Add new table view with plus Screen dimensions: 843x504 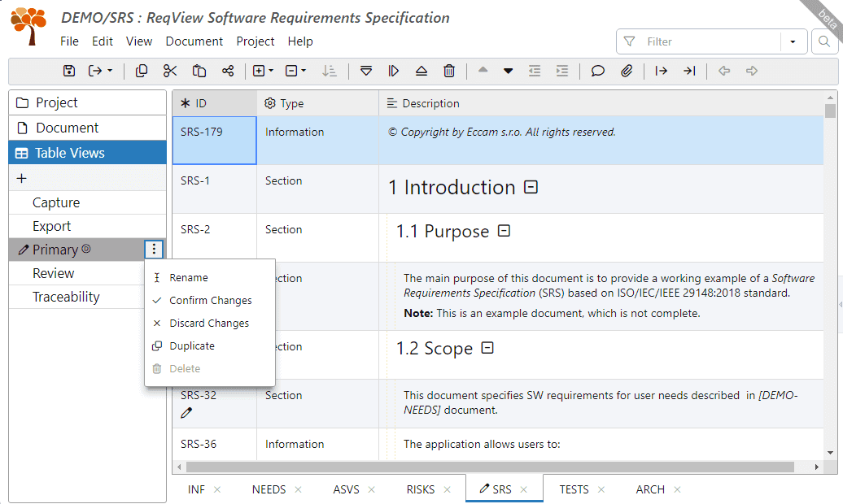[x=21, y=178]
